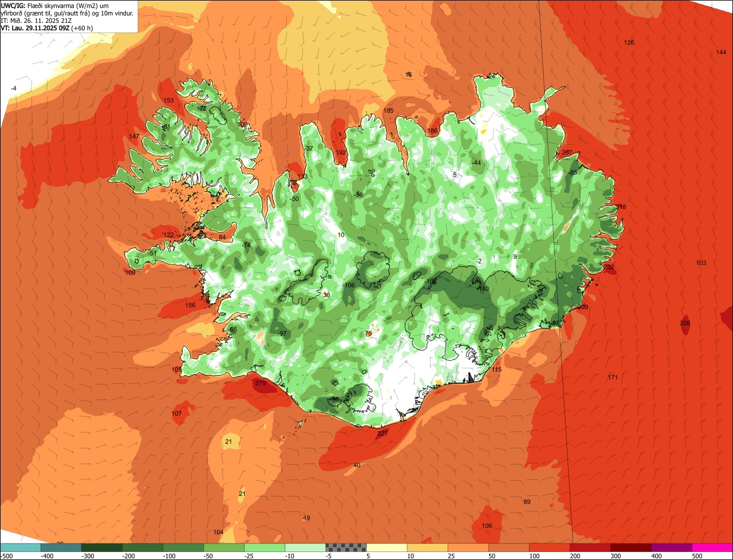Image resolution: width=733 pixels, height=560 pixels.
Task: Click the '-72' value in the Westfjords
Action: (202, 109)
